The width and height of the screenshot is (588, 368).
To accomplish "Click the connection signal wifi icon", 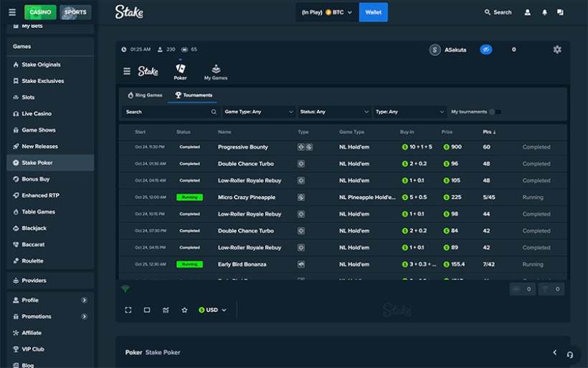I will point(125,288).
